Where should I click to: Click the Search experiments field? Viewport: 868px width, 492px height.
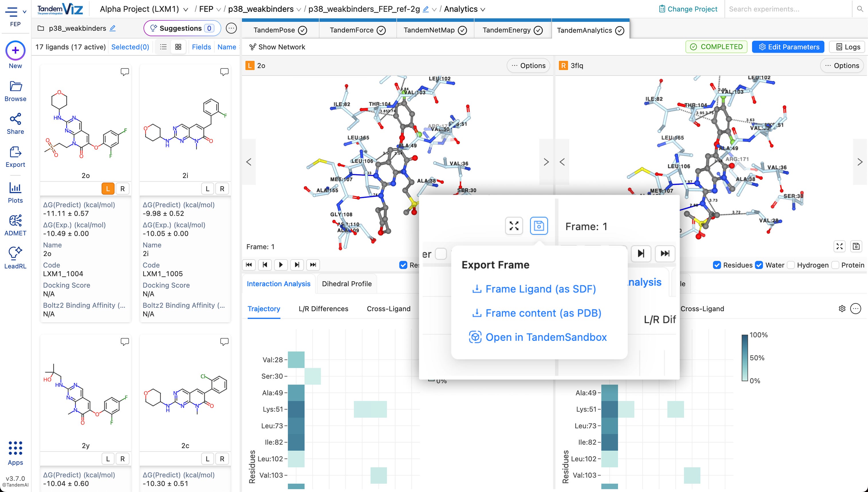click(x=787, y=9)
